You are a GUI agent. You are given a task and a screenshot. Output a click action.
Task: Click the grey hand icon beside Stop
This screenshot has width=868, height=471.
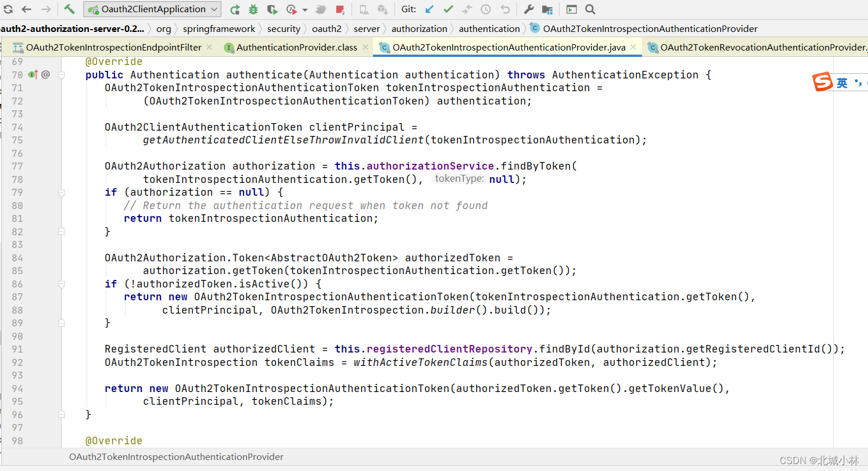pos(321,9)
